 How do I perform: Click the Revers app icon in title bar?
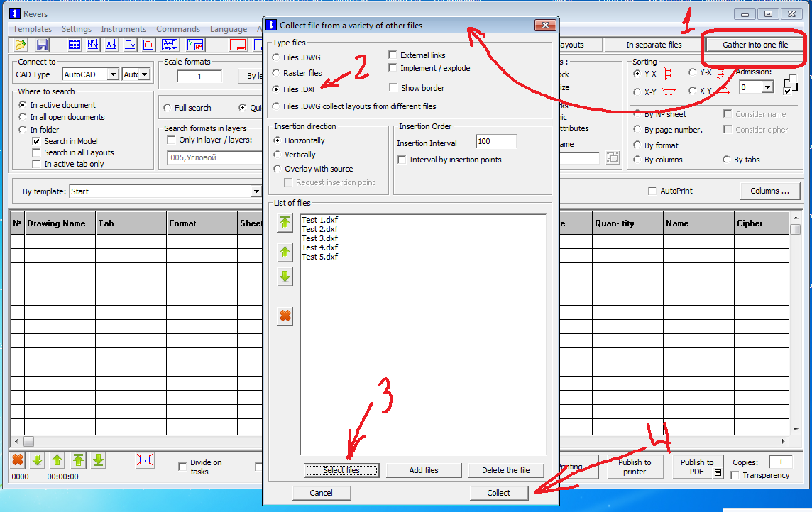coord(14,14)
